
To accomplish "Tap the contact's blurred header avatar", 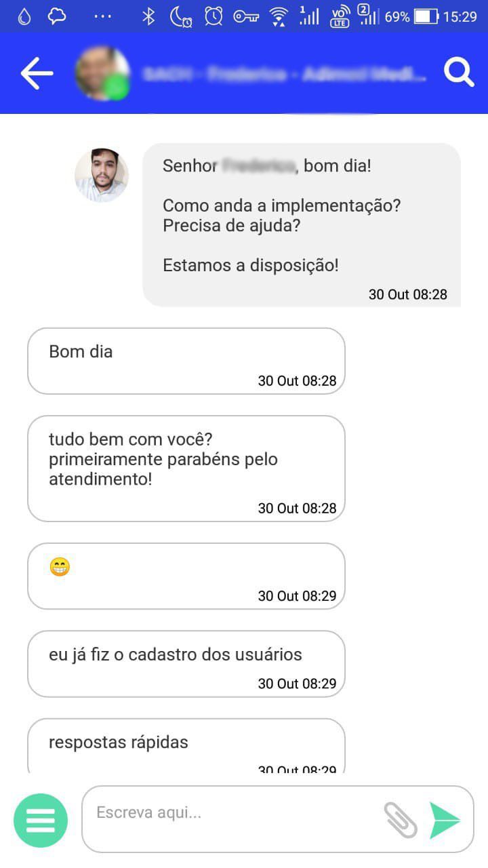I will coord(102,73).
